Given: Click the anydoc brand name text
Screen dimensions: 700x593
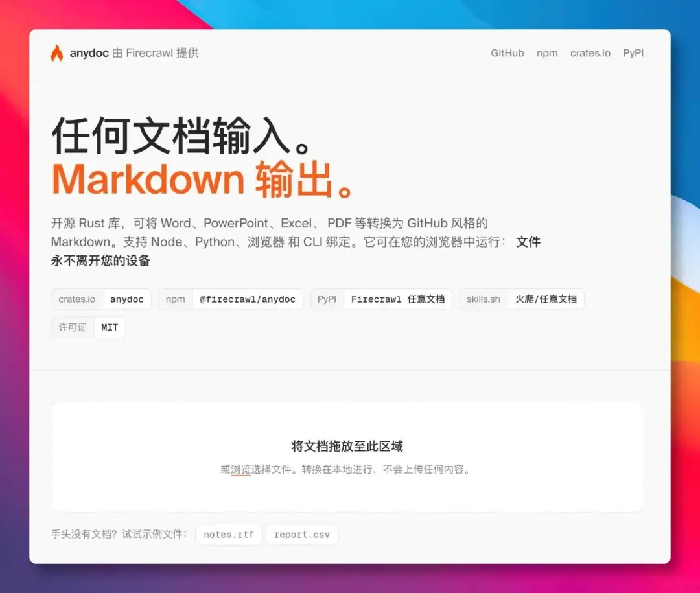Looking at the screenshot, I should [x=89, y=53].
